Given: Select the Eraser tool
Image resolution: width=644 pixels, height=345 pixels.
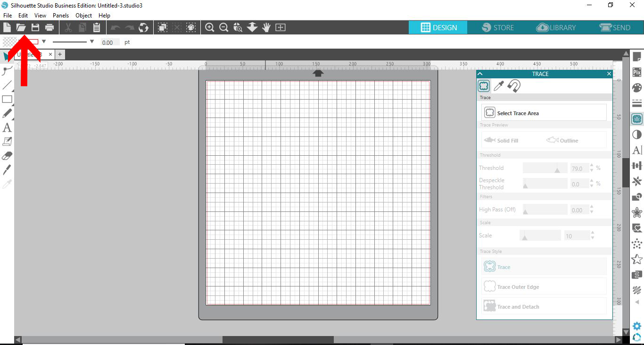Looking at the screenshot, I should pyautogui.click(x=7, y=156).
